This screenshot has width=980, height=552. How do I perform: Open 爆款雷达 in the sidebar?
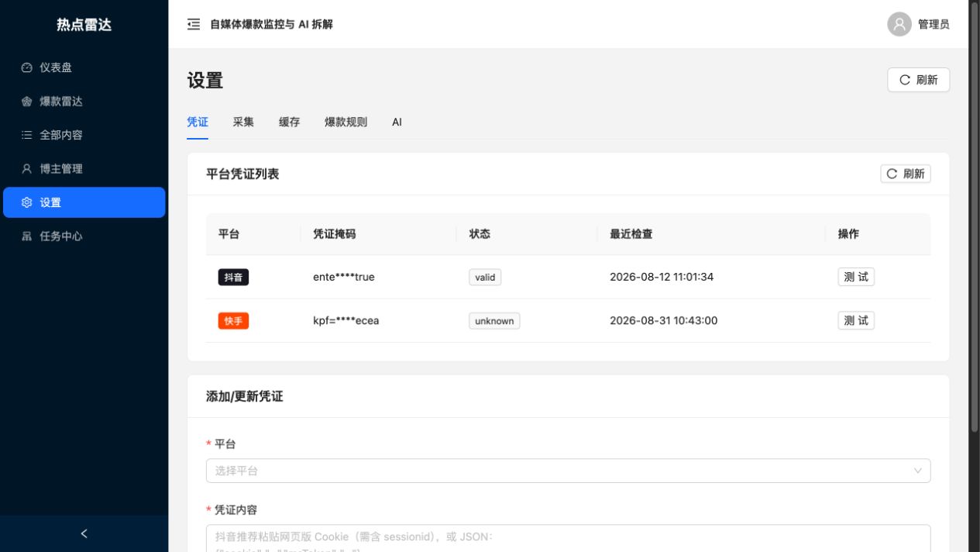coord(84,102)
